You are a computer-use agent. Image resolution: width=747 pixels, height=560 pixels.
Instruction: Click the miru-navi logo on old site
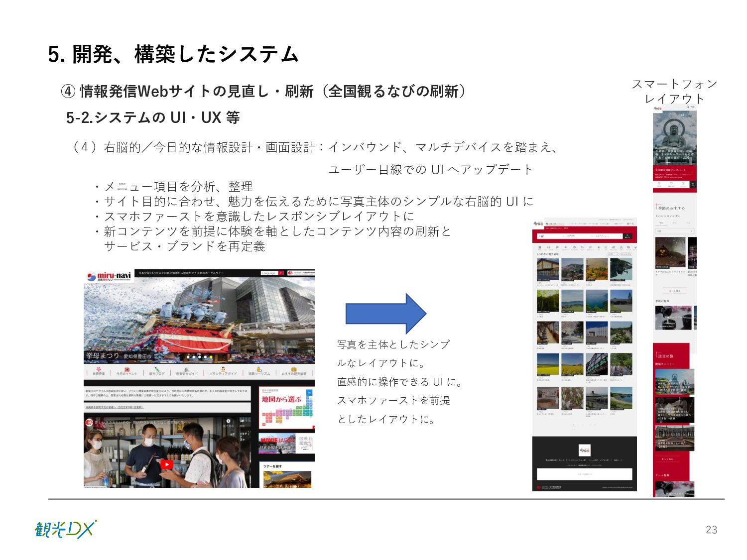pos(109,276)
